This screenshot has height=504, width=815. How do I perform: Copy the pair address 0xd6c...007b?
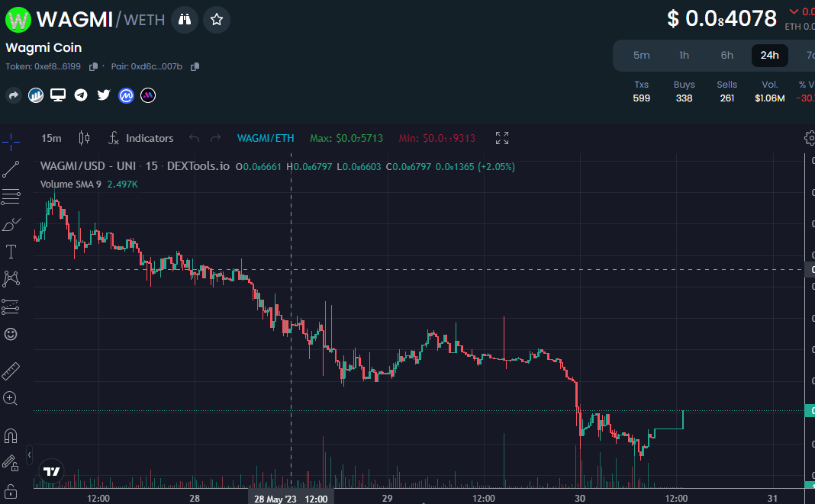pos(195,66)
